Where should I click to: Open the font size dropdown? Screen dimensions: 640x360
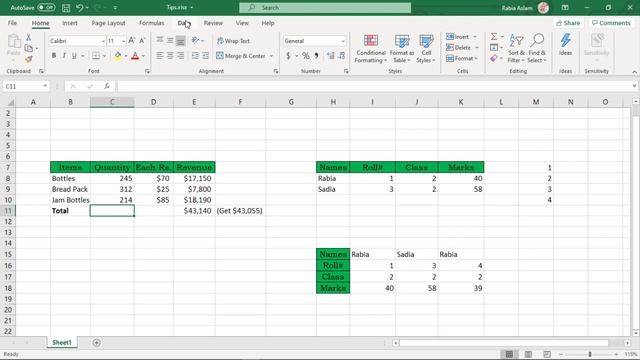(x=123, y=41)
